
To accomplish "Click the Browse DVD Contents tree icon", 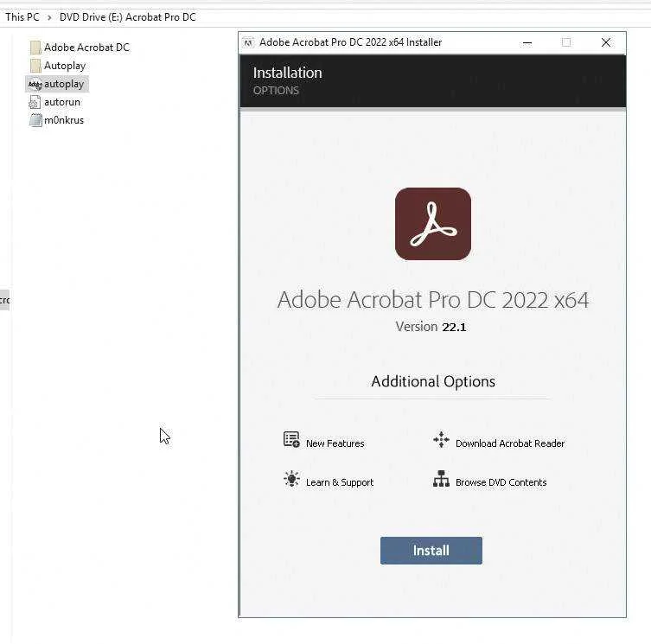I will (x=441, y=479).
